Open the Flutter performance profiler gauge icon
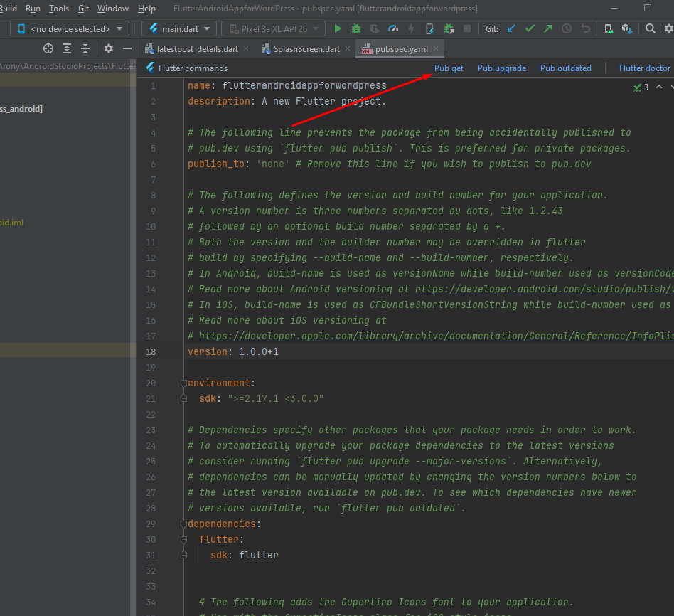Image resolution: width=674 pixels, height=616 pixels. (393, 29)
